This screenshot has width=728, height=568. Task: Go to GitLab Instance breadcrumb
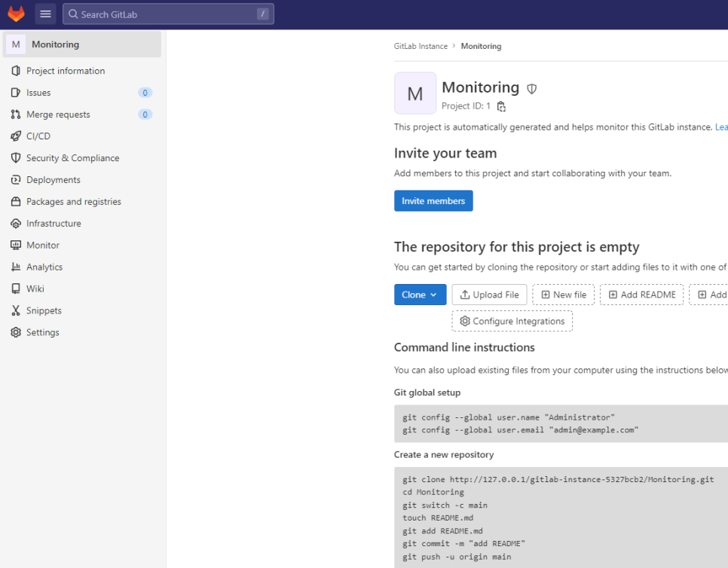[421, 47]
